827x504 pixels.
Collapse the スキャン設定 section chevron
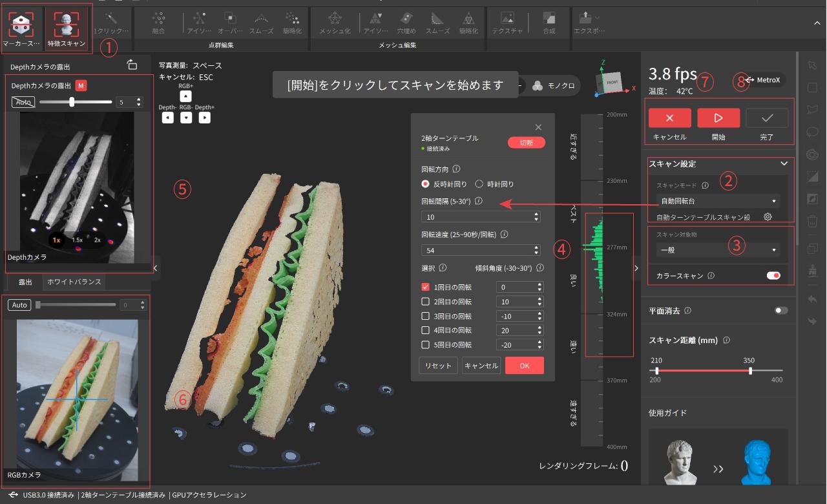pyautogui.click(x=784, y=164)
